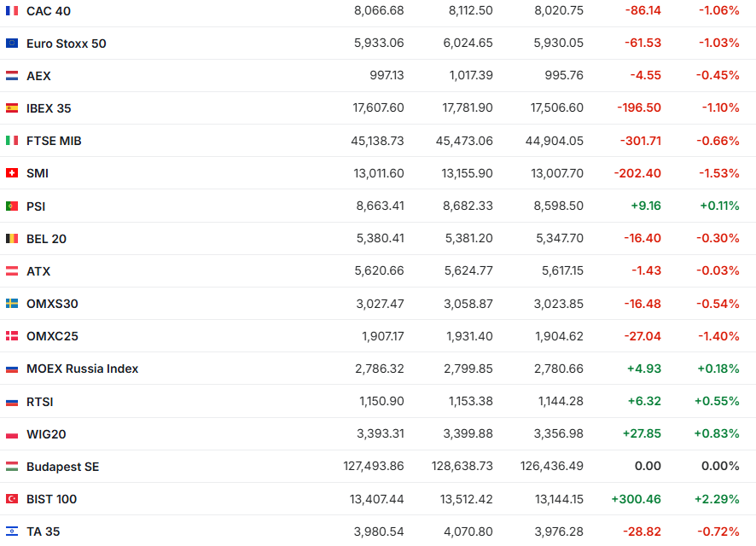The height and width of the screenshot is (546, 756).
Task: Click the Swiss flag icon beside SMI
Action: click(x=12, y=173)
